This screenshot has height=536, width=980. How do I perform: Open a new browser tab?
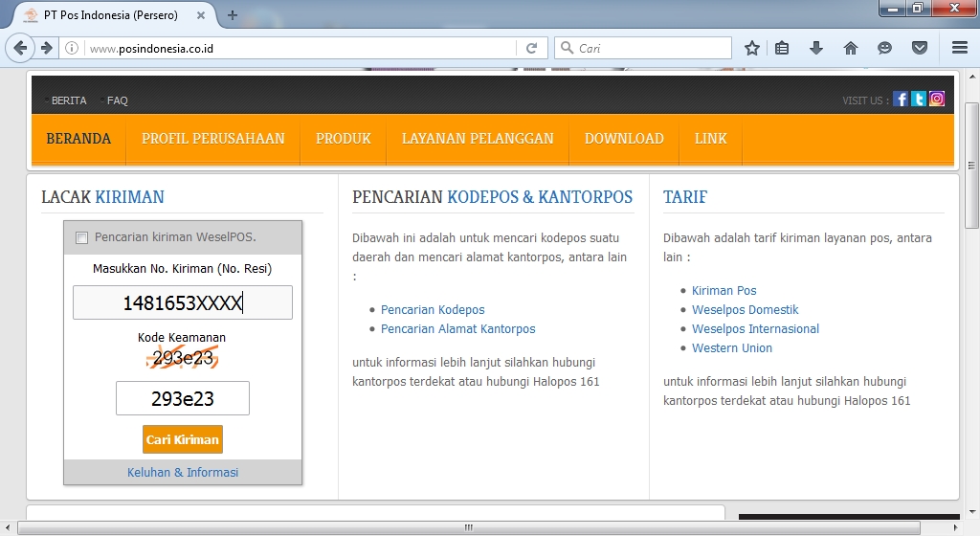pyautogui.click(x=232, y=15)
